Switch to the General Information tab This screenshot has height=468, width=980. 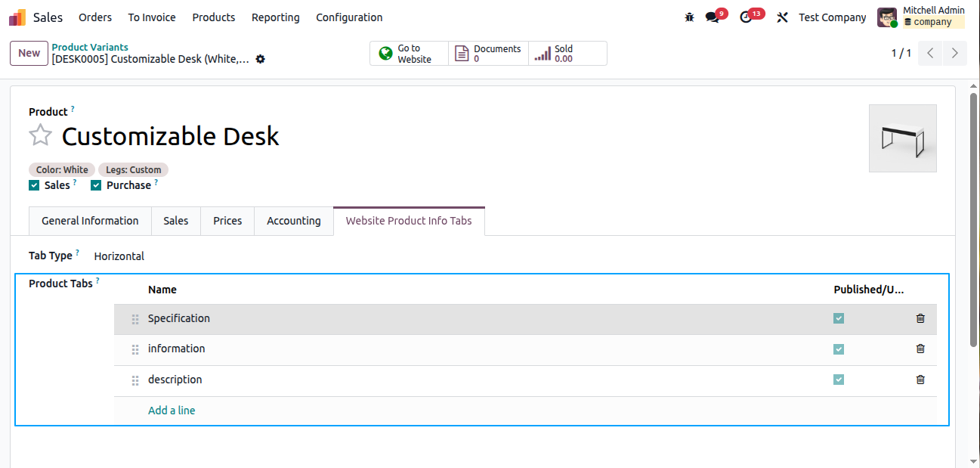point(90,221)
